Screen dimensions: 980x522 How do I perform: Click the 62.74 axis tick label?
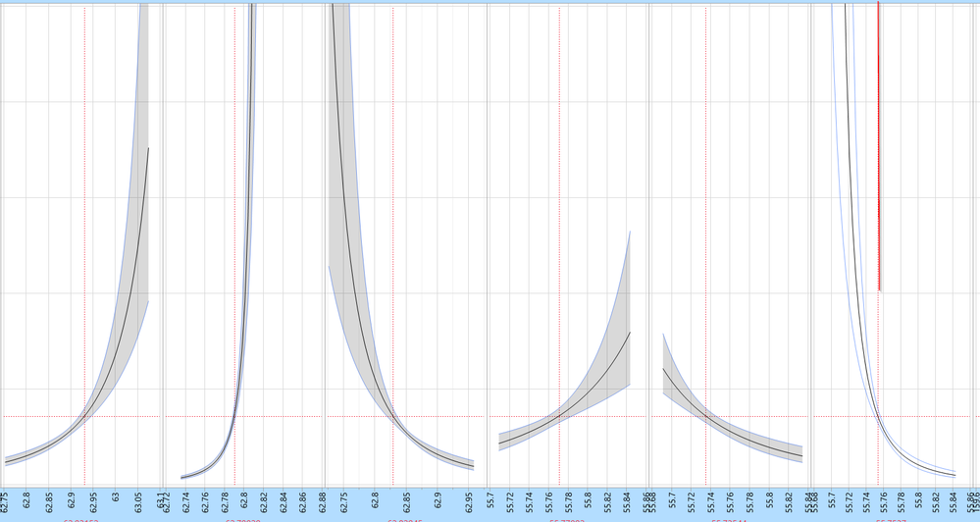185,501
